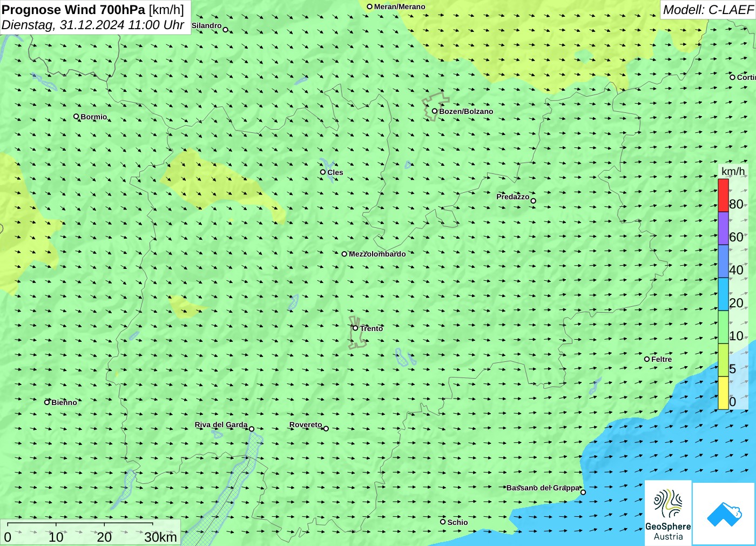Click the Bormio marker circle

pos(76,116)
